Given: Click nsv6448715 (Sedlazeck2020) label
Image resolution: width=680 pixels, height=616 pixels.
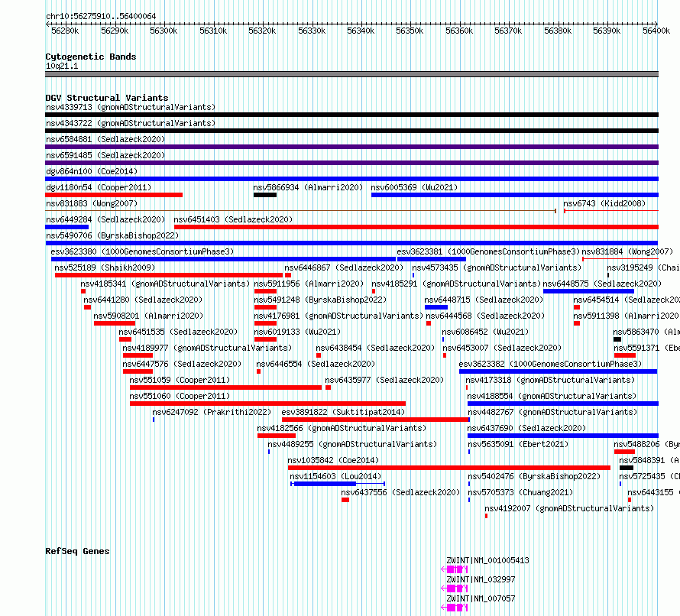Looking at the screenshot, I should [x=484, y=300].
